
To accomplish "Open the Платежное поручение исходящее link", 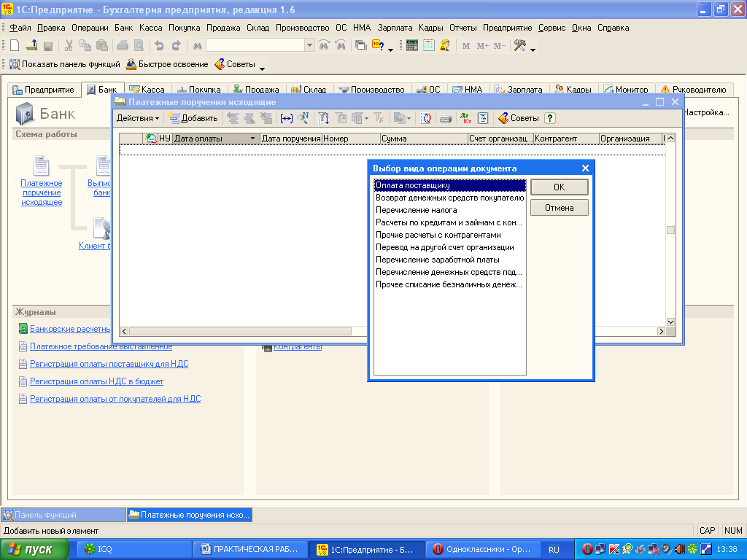I will [x=42, y=192].
